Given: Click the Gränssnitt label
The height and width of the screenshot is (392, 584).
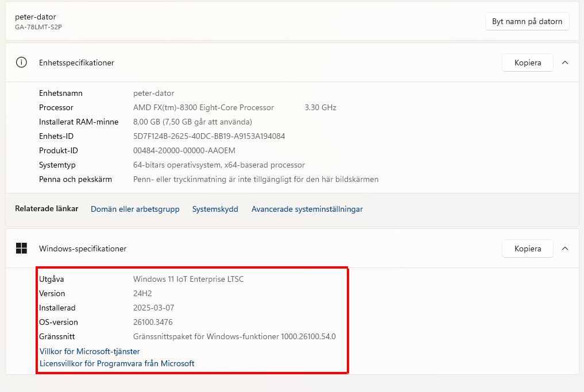Looking at the screenshot, I should (x=57, y=336).
